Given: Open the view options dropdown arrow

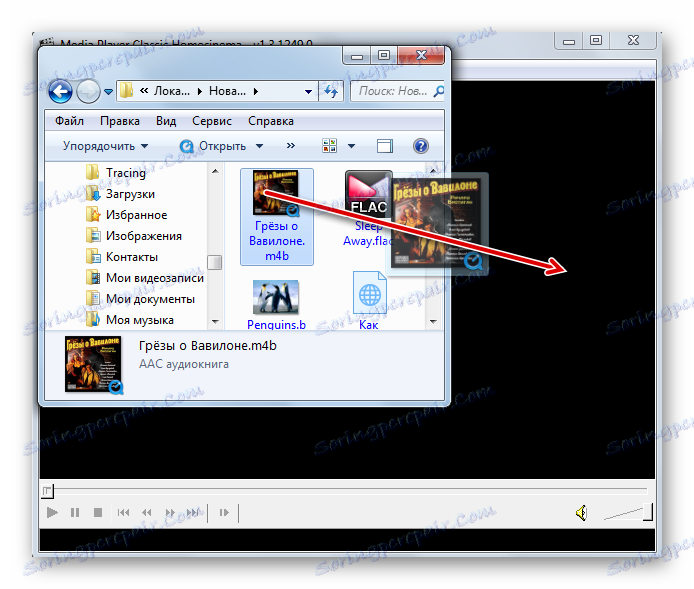Looking at the screenshot, I should click(x=351, y=146).
